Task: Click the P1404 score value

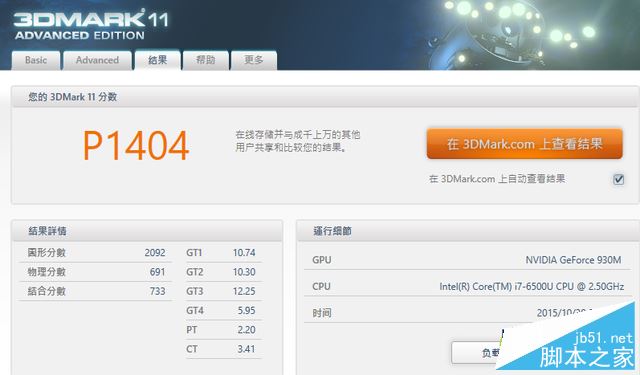Action: click(x=136, y=146)
